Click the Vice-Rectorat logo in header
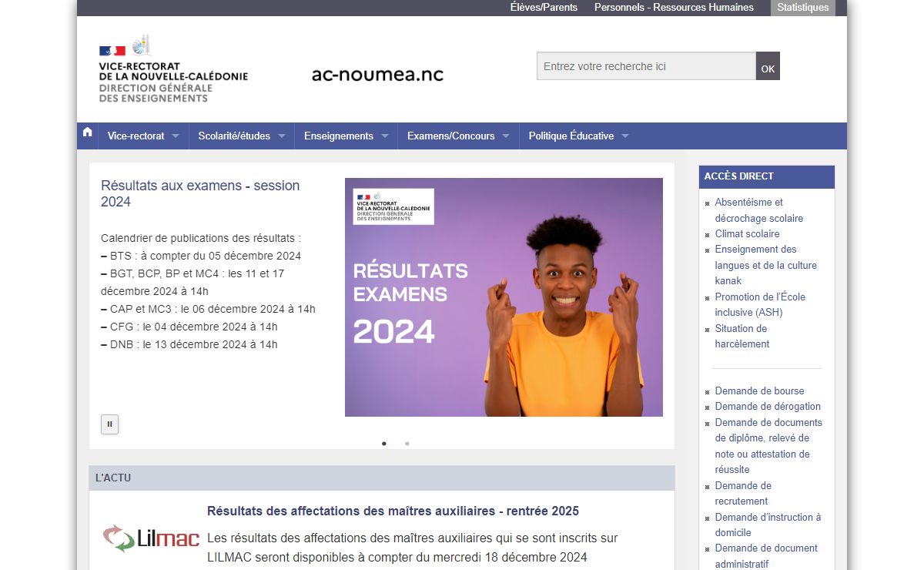This screenshot has height=570, width=924. [x=173, y=69]
